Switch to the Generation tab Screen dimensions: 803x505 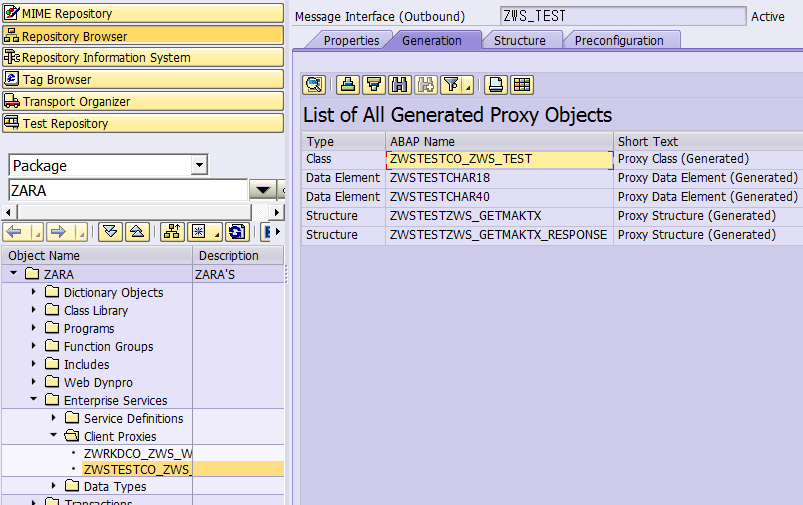[x=432, y=40]
